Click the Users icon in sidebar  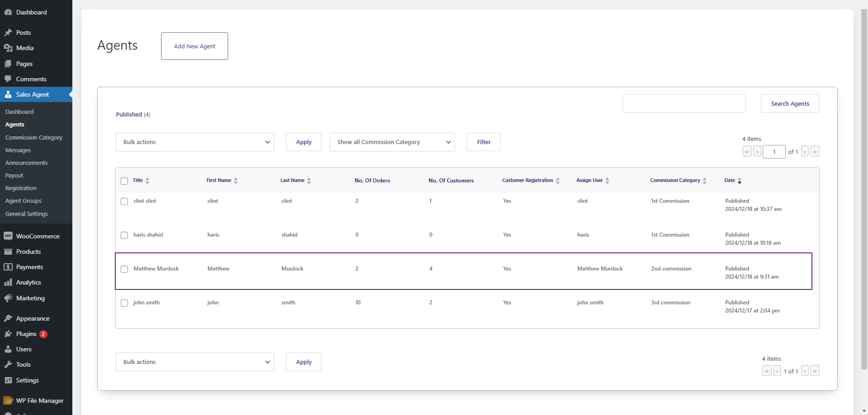click(8, 349)
